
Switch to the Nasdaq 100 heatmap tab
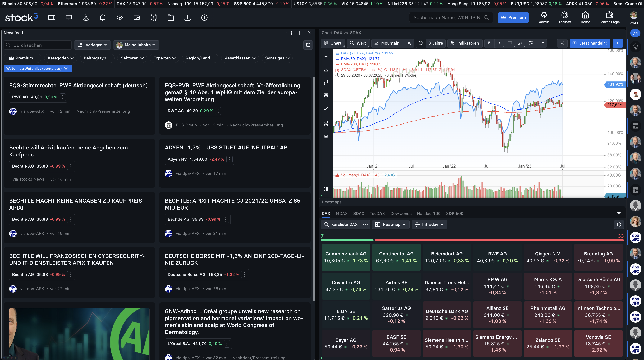tap(429, 214)
